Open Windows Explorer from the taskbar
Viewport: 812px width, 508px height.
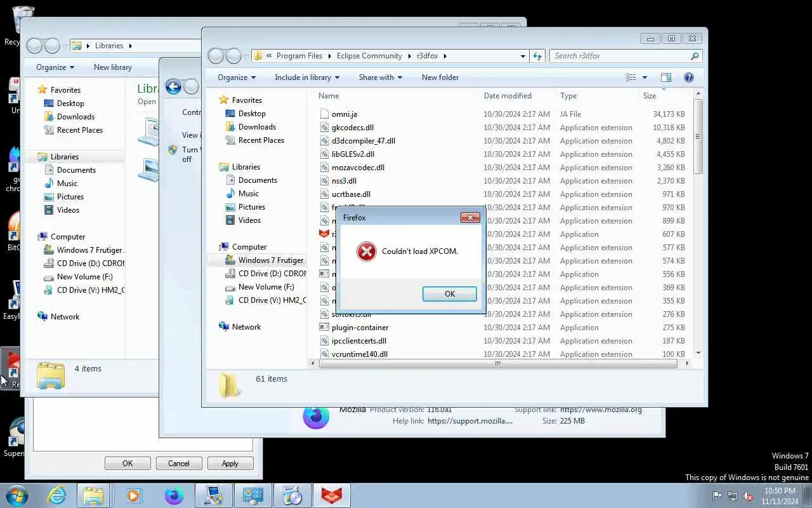click(94, 495)
